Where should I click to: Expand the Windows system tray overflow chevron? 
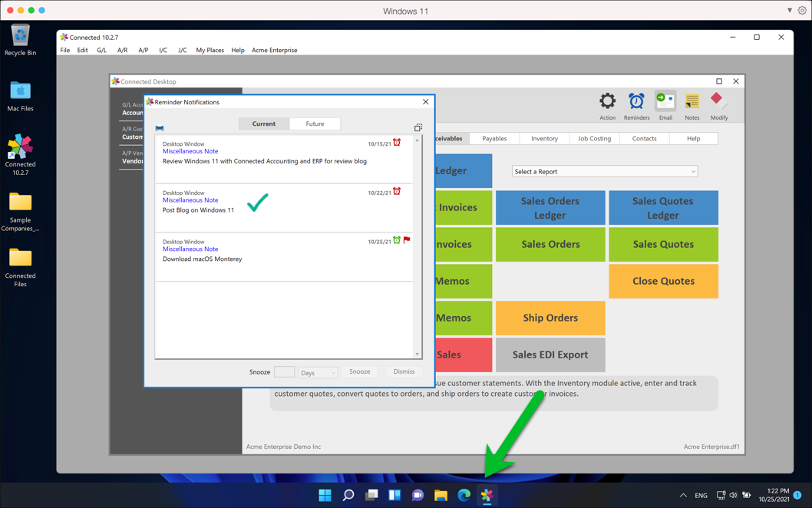pos(683,496)
